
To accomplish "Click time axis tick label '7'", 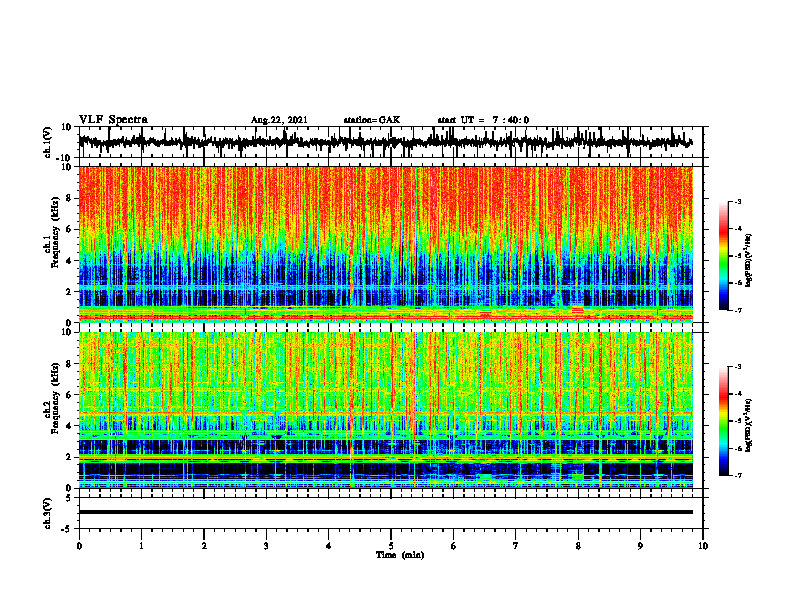I will 516,546.
